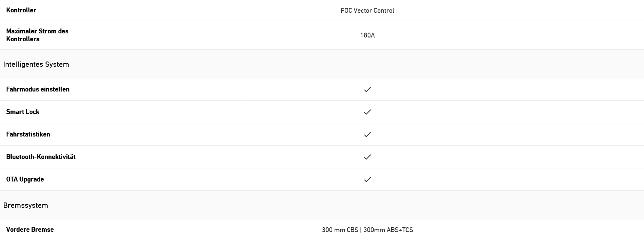Select the Kontroller row label
Screen dimensions: 644x240
pyautogui.click(x=21, y=10)
